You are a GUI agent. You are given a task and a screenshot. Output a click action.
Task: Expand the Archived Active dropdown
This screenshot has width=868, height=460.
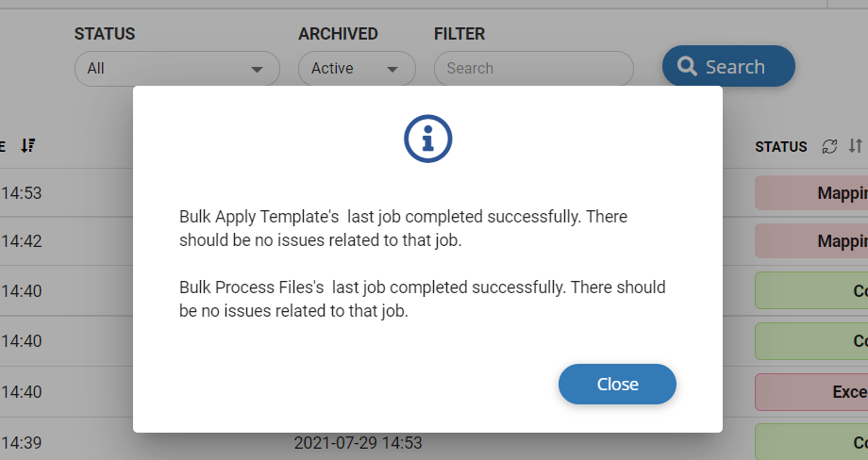tap(357, 69)
